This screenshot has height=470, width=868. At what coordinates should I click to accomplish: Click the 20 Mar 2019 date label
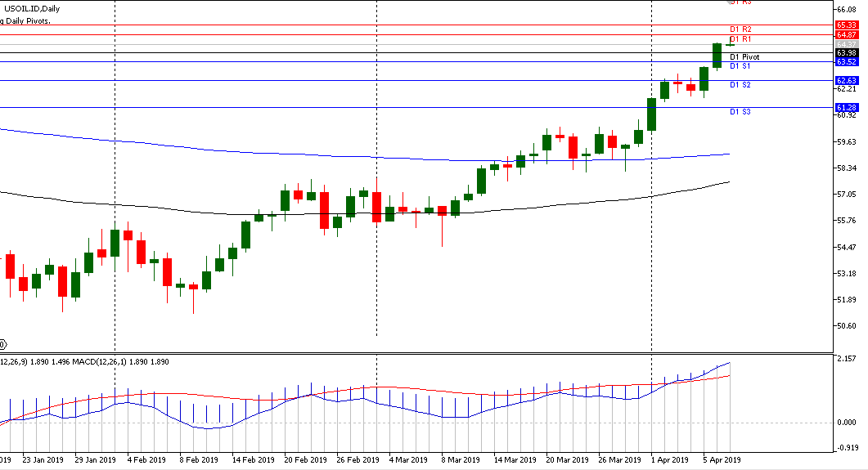tap(568, 459)
